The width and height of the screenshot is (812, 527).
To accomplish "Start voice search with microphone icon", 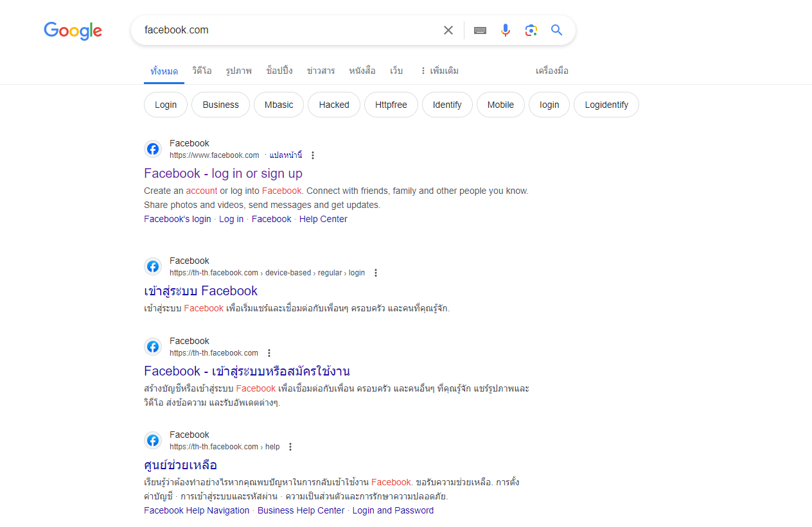I will 506,30.
